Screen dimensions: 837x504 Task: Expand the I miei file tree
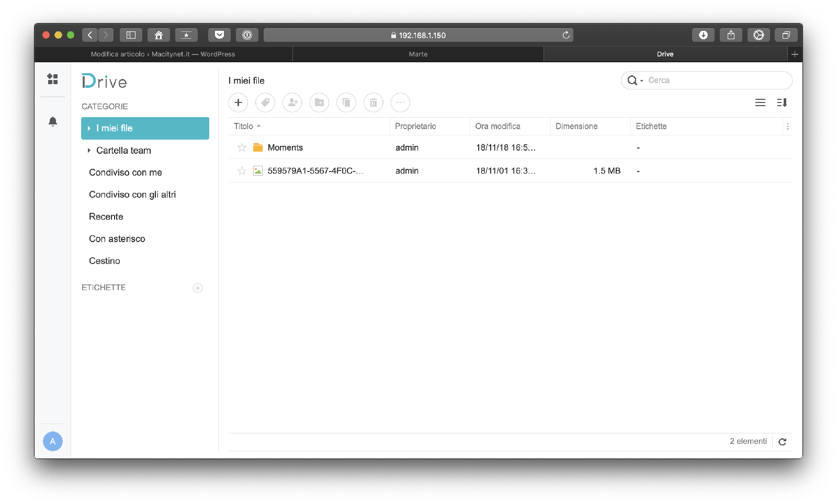[x=89, y=128]
